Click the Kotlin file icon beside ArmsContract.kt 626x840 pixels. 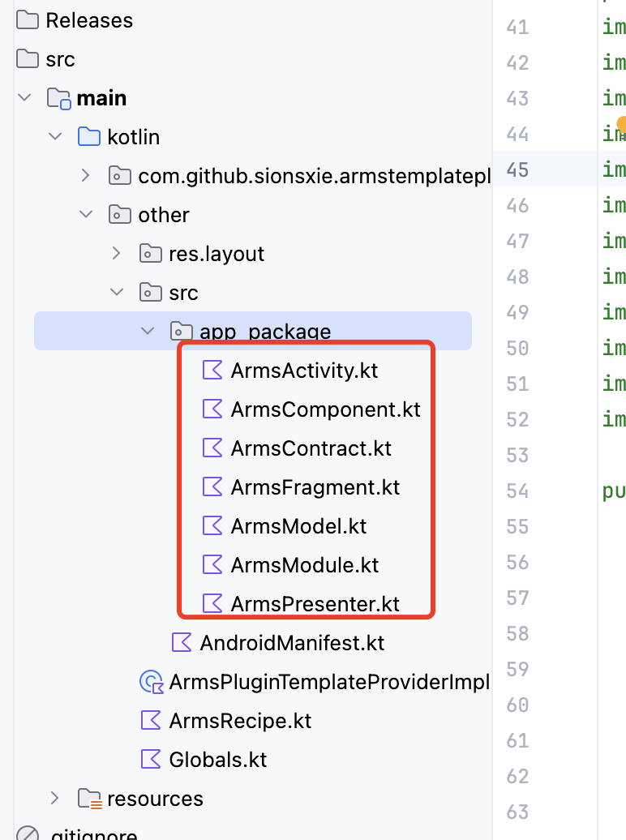[x=212, y=448]
